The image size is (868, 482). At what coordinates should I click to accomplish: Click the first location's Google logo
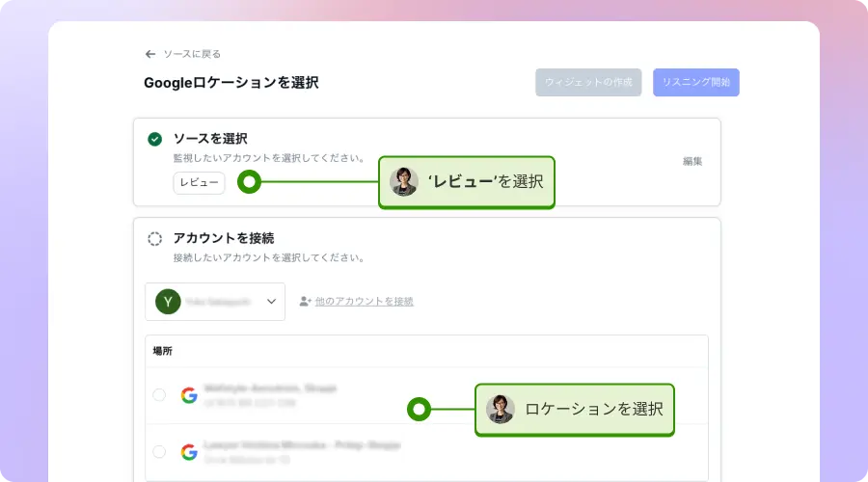[188, 395]
